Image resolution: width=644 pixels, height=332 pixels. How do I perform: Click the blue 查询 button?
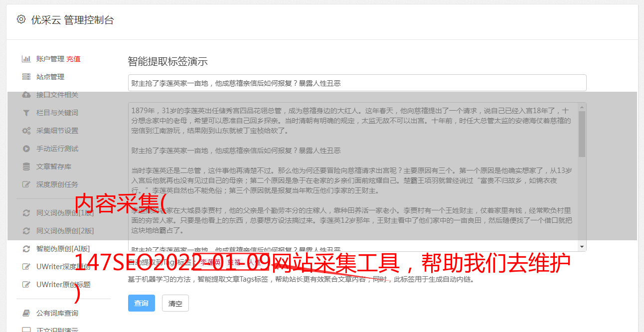point(142,303)
